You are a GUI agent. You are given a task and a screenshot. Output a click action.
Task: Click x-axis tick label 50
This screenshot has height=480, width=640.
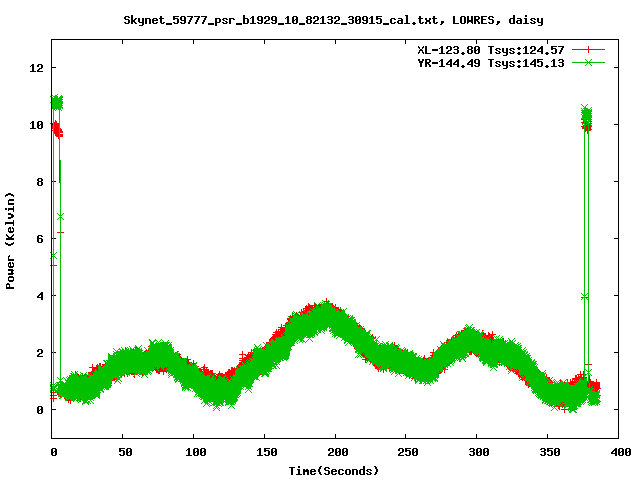click(x=125, y=452)
